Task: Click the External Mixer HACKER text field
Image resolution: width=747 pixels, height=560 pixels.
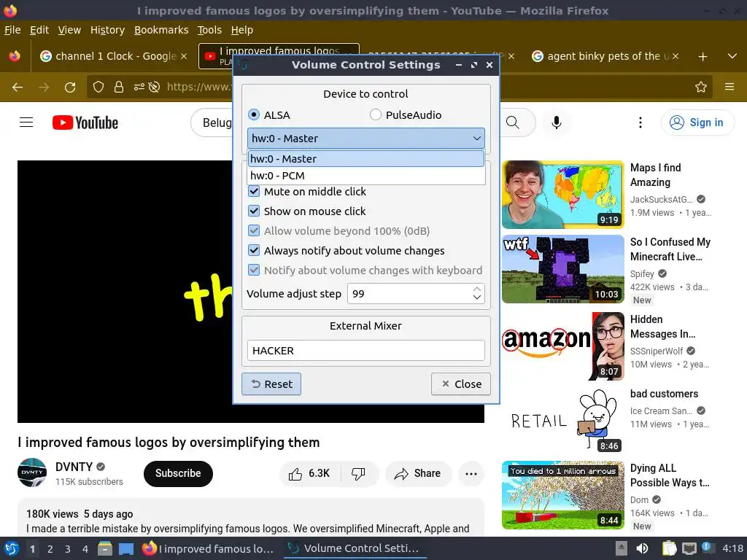Action: pos(366,351)
